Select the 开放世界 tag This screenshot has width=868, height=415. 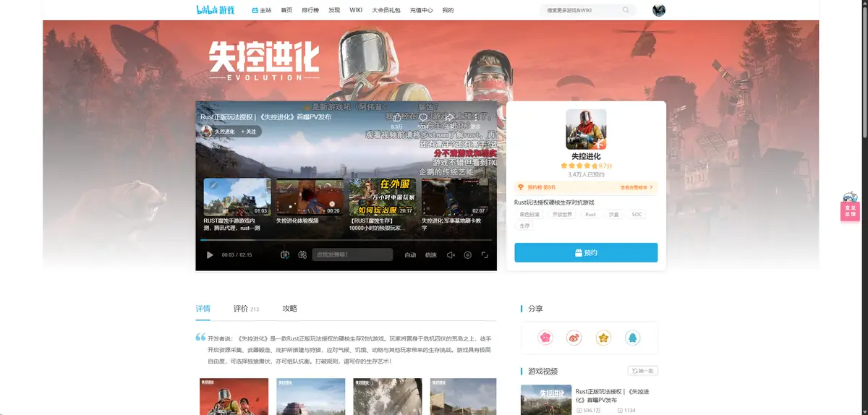click(562, 215)
